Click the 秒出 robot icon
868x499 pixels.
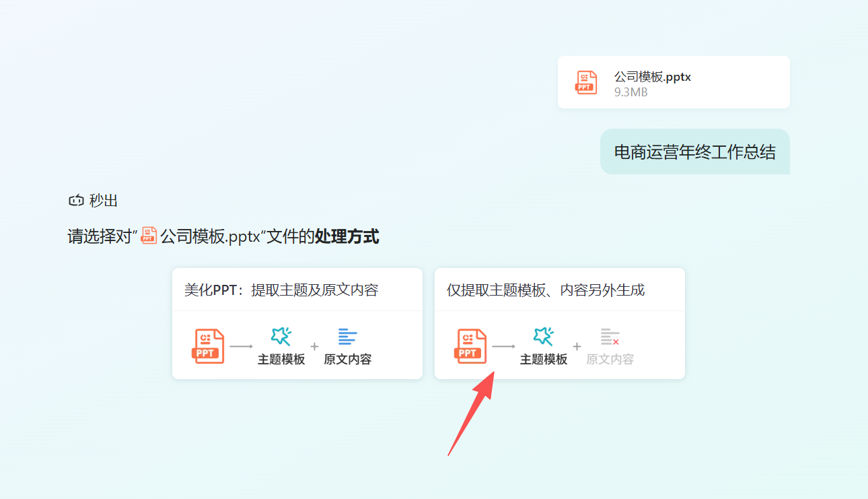[x=75, y=201]
